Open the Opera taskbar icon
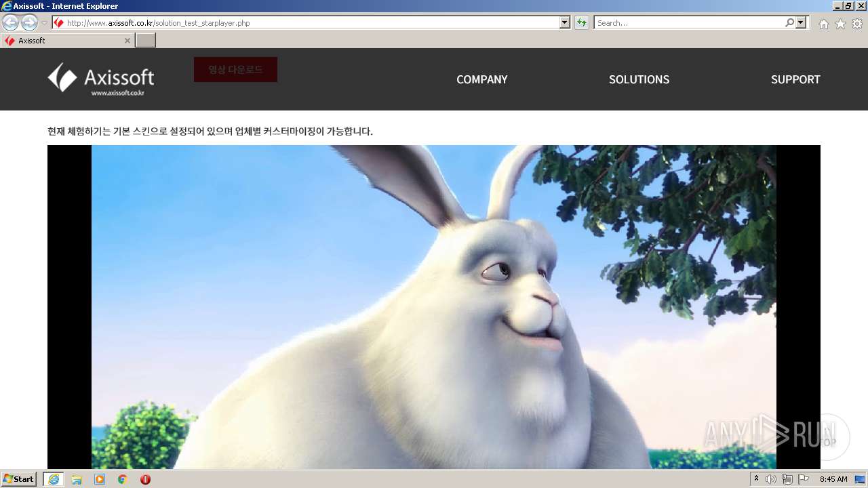The height and width of the screenshot is (488, 868). [x=145, y=479]
